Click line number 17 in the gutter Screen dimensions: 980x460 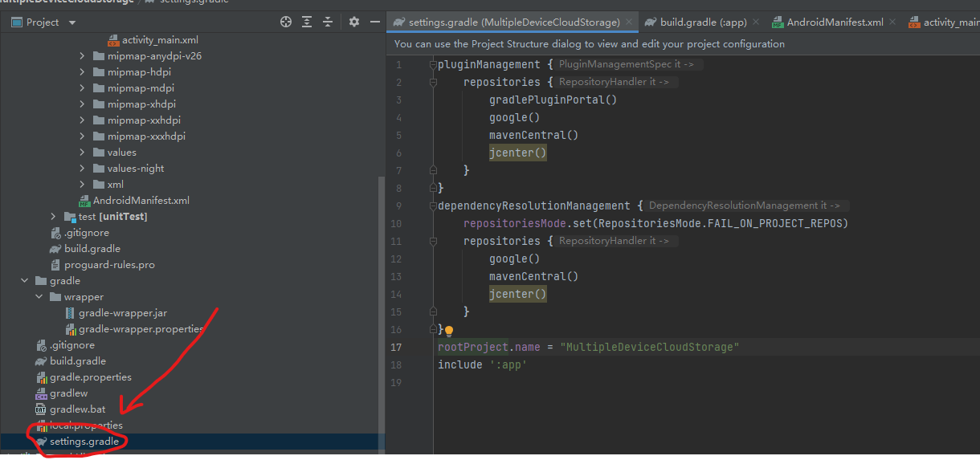coord(396,347)
